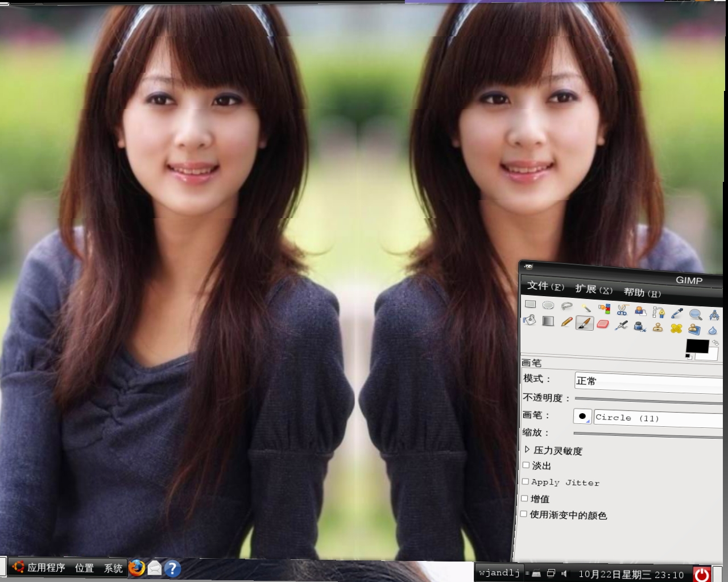This screenshot has height=582, width=728.
Task: Select the Measure compass tool
Action: pos(714,315)
